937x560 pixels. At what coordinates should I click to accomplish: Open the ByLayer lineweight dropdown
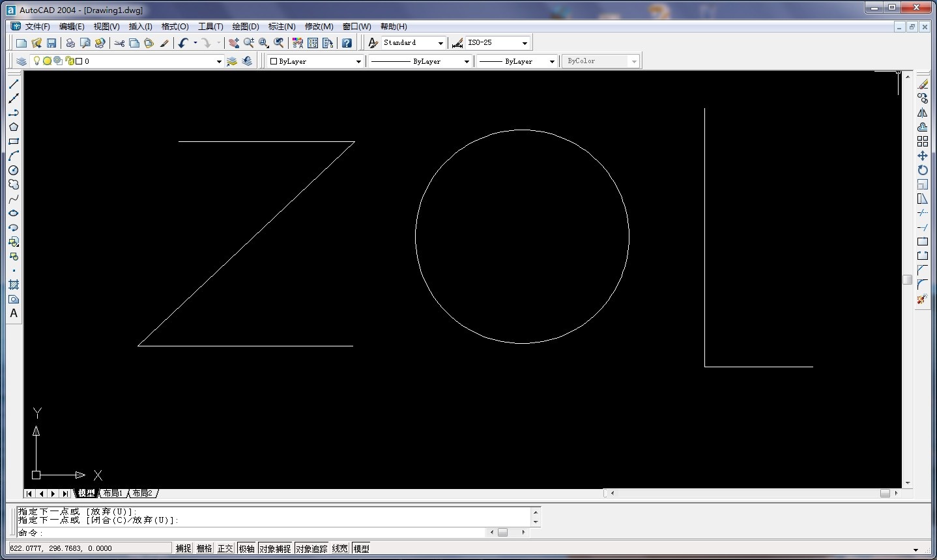pos(552,61)
